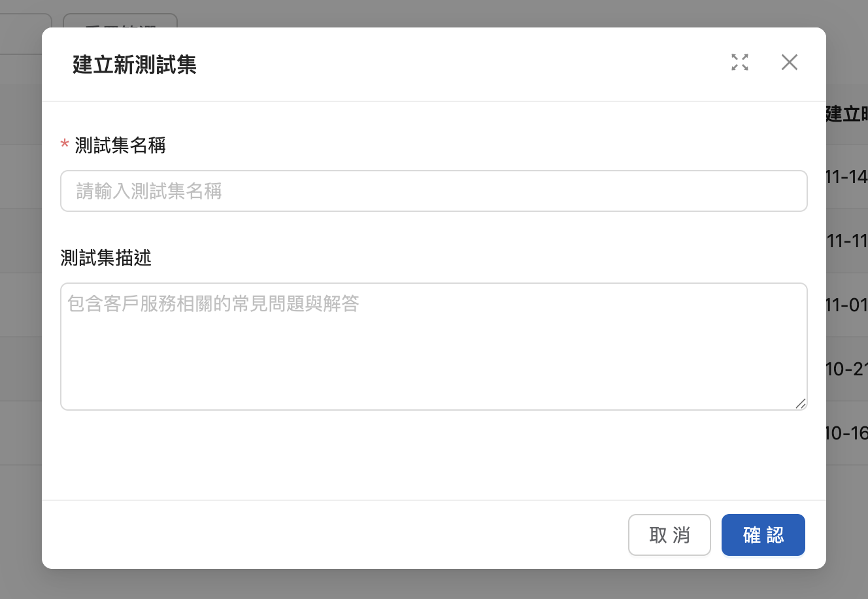
Task: Grab the textarea resize handle corner
Action: pos(801,403)
